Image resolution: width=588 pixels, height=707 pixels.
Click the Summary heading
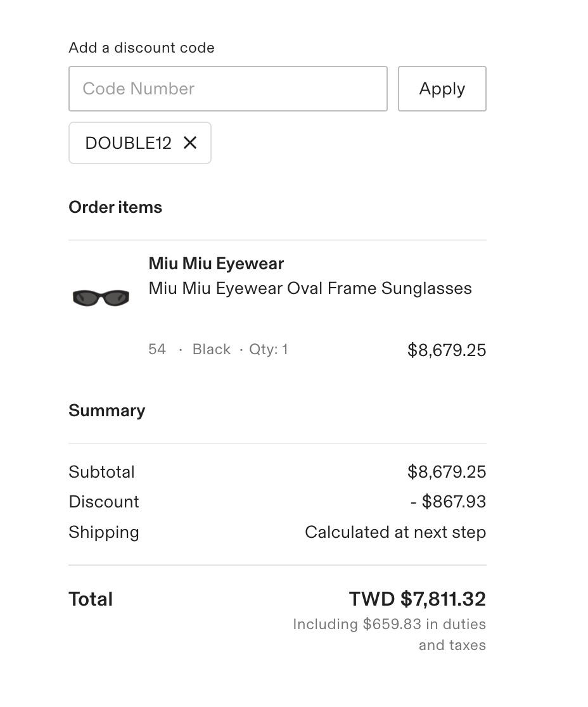pyautogui.click(x=106, y=411)
